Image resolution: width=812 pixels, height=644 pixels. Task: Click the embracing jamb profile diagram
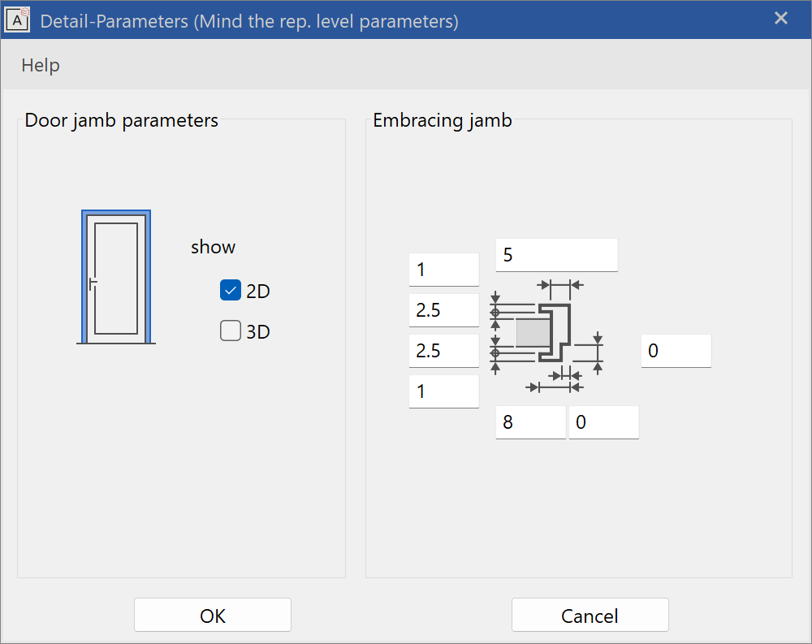[x=546, y=335]
